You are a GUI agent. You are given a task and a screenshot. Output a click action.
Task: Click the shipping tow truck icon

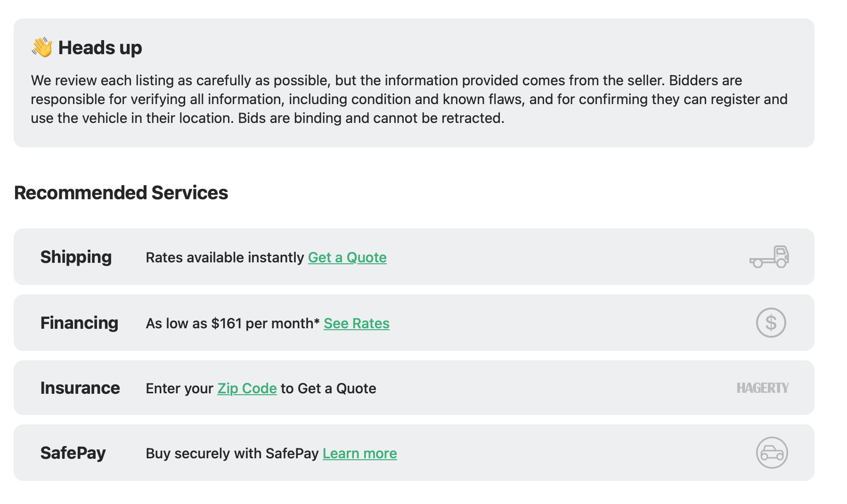769,257
